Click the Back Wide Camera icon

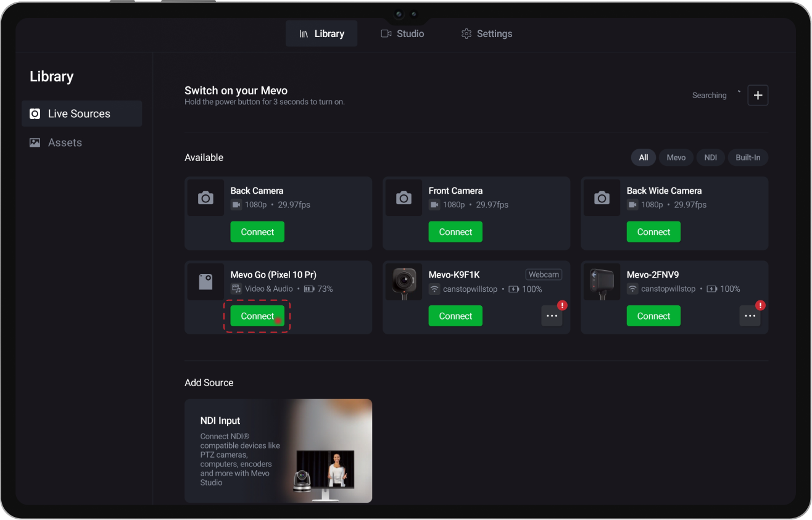602,198
